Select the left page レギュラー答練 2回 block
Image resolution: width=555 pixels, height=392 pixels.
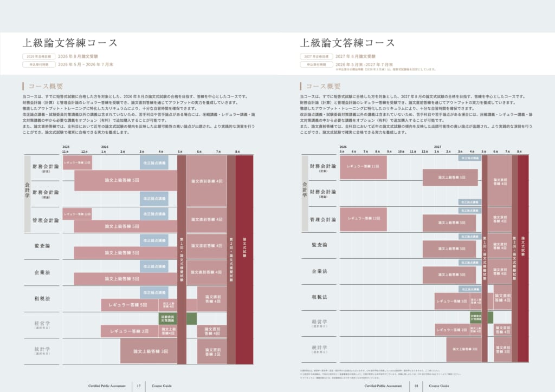[x=129, y=331]
